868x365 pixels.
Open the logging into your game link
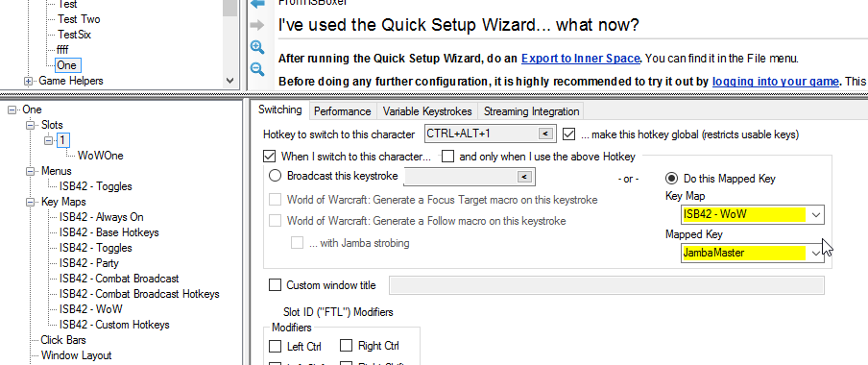coord(775,81)
